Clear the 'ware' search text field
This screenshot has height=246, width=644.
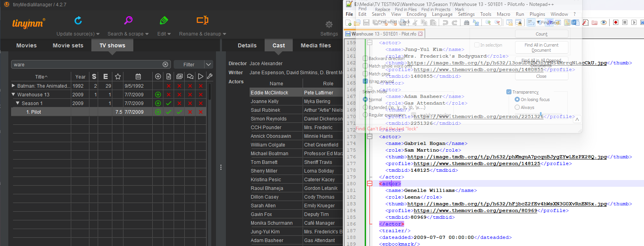click(165, 64)
